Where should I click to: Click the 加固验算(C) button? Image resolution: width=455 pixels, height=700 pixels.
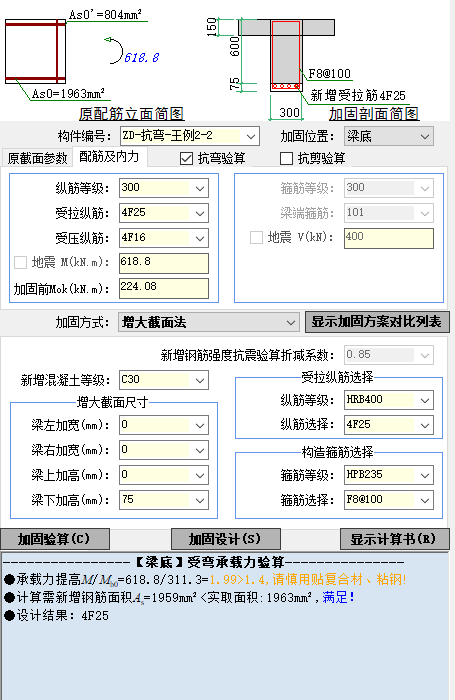click(x=54, y=539)
